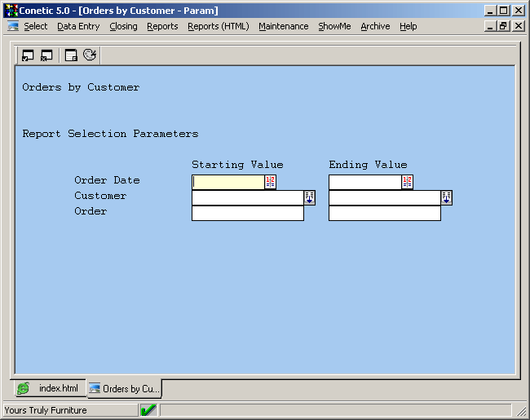Switch to the index.html tab

[x=49, y=388]
